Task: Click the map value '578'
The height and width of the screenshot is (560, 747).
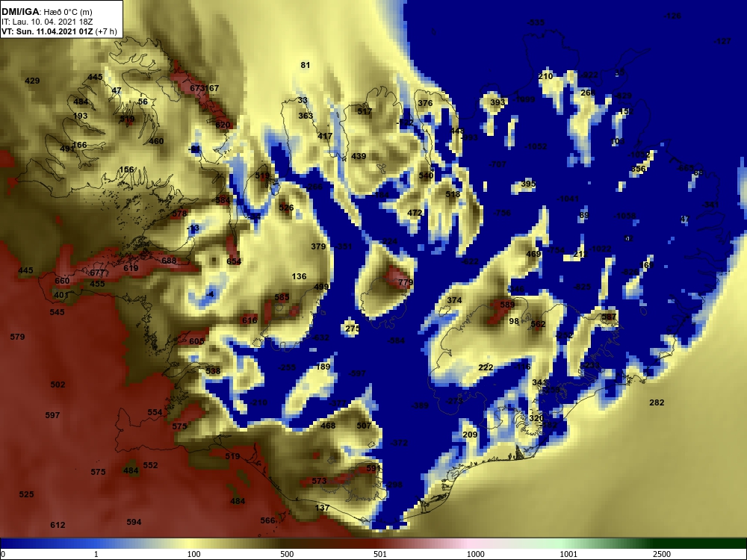Action: pos(179,214)
